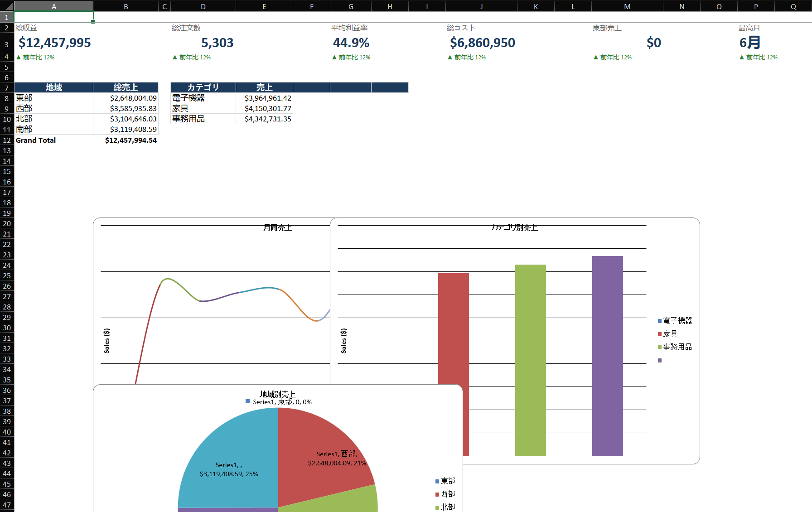812x512 pixels.
Task: Select column B header
Action: click(126, 6)
